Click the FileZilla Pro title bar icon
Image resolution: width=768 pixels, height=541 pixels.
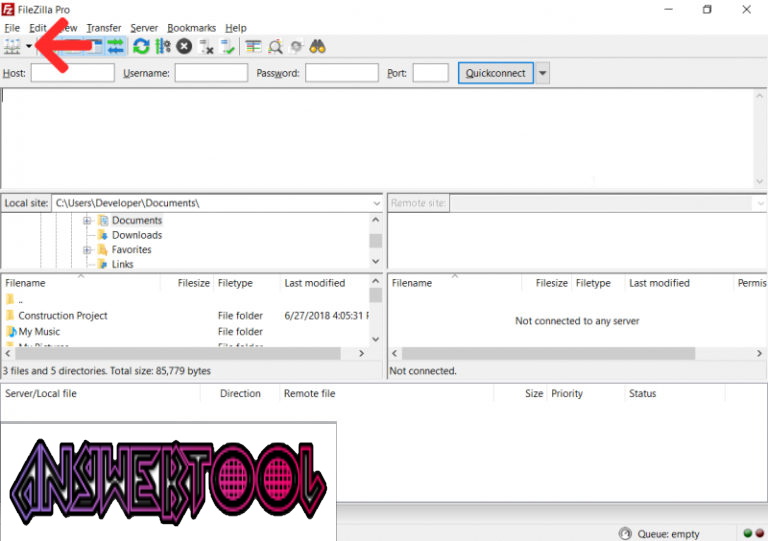[8, 9]
